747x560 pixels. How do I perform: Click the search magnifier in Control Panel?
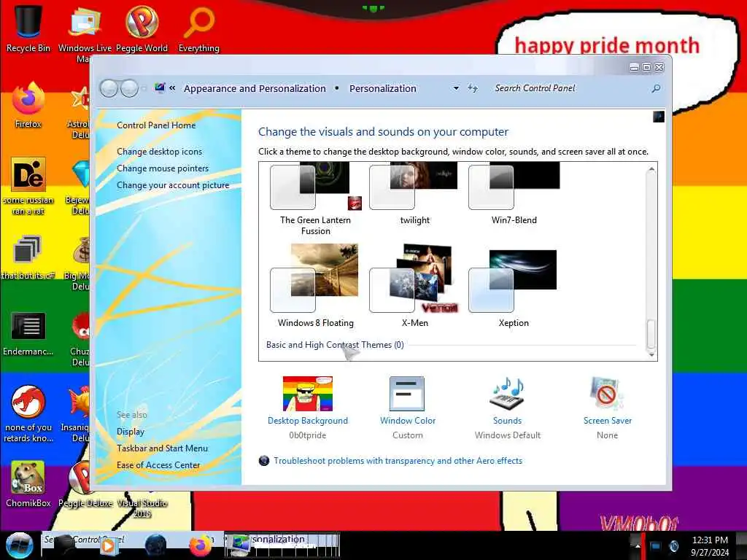coord(656,88)
